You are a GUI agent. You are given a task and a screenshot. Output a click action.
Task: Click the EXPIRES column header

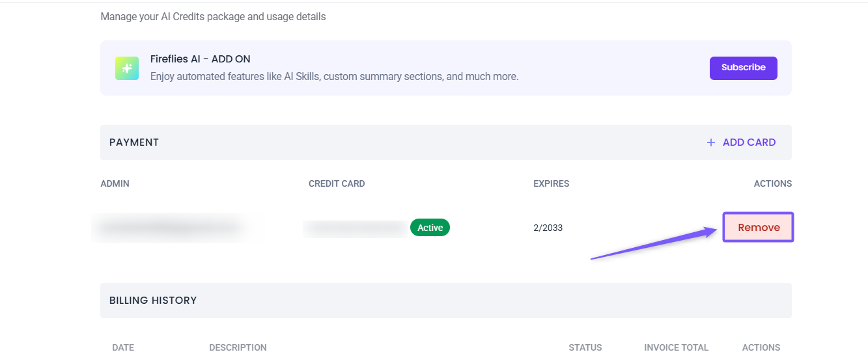click(x=551, y=183)
